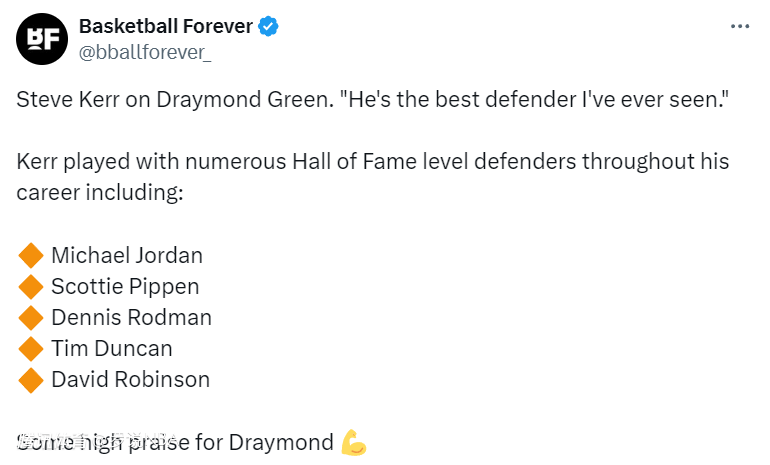Screen dimensions: 770x465
Task: Click the @bballforever_ handle
Action: [x=145, y=51]
